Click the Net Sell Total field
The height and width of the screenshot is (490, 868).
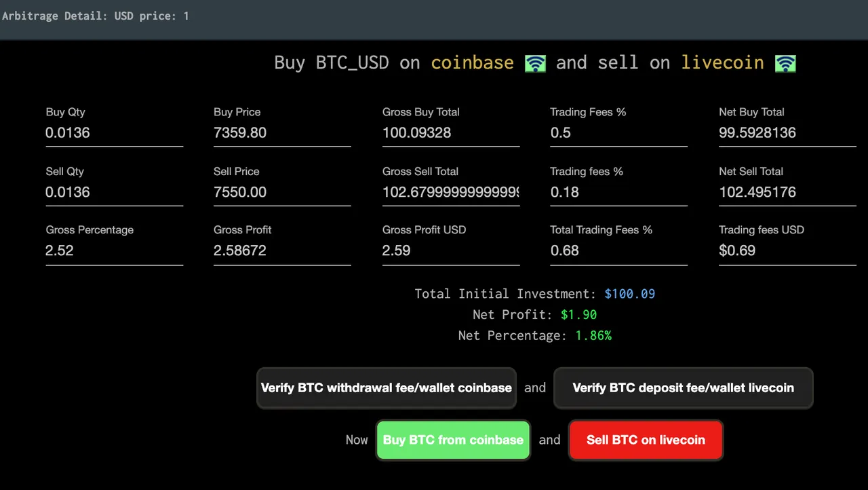point(787,193)
